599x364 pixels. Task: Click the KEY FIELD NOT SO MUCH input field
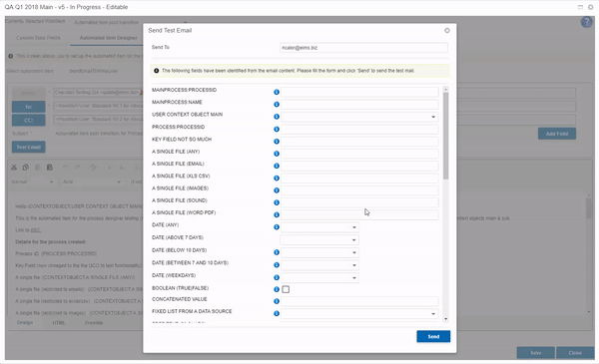359,142
